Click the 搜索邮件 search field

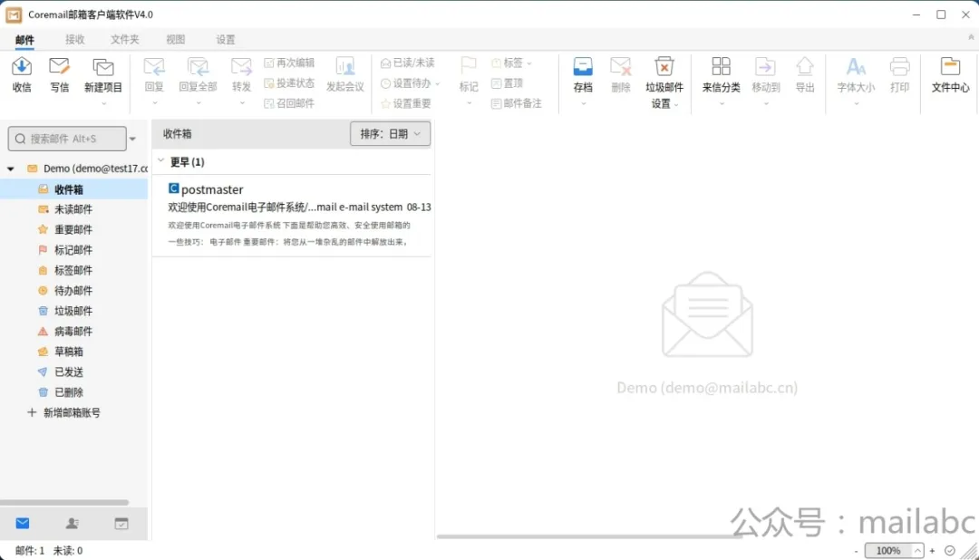pyautogui.click(x=67, y=139)
